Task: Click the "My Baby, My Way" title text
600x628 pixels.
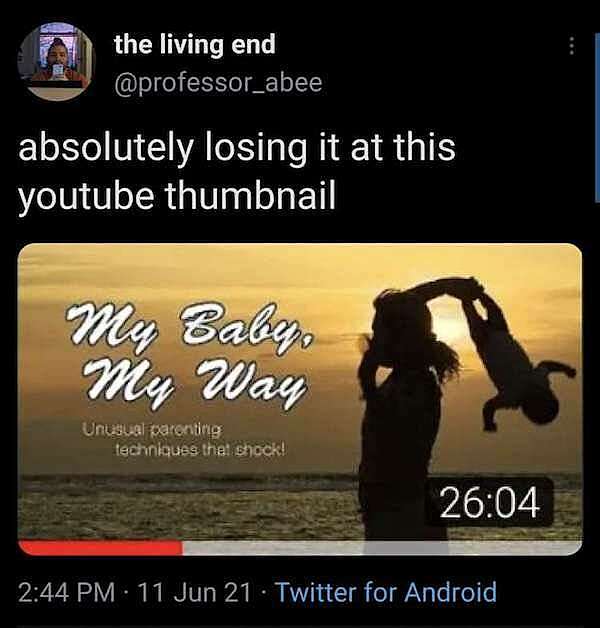Action: 188,356
